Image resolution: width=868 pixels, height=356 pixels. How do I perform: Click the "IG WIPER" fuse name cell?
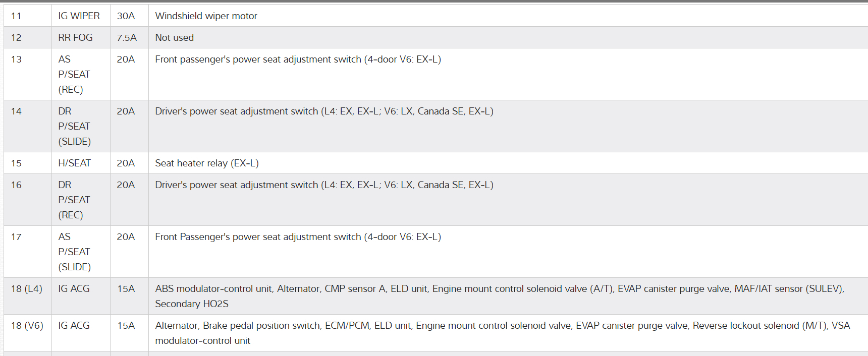point(79,16)
